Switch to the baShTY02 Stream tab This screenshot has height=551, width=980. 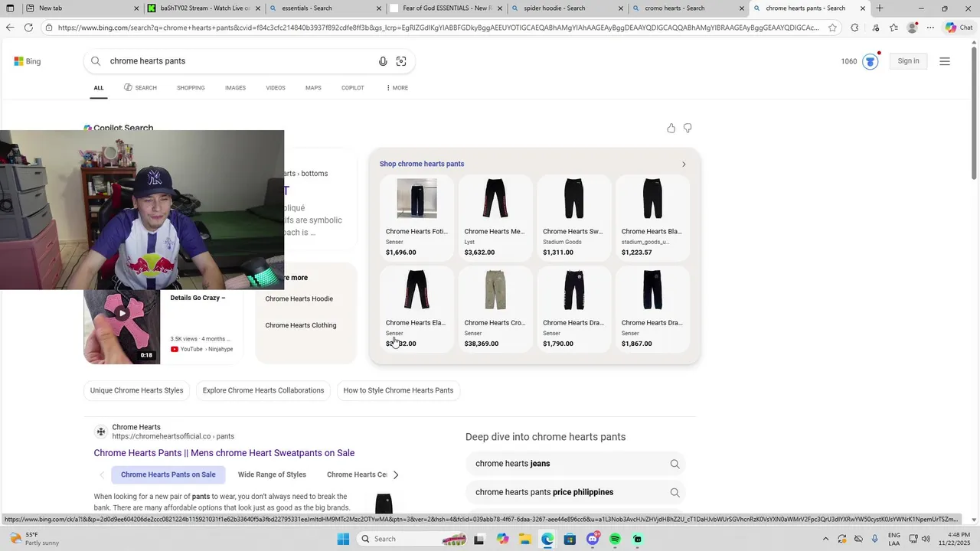[204, 8]
